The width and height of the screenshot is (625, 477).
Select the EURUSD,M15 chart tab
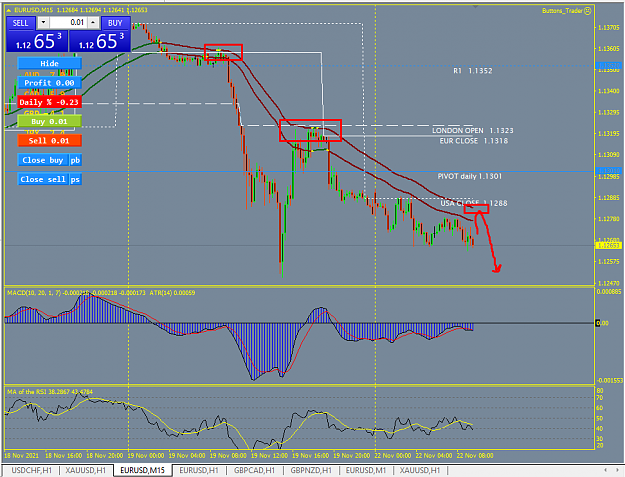(143, 470)
